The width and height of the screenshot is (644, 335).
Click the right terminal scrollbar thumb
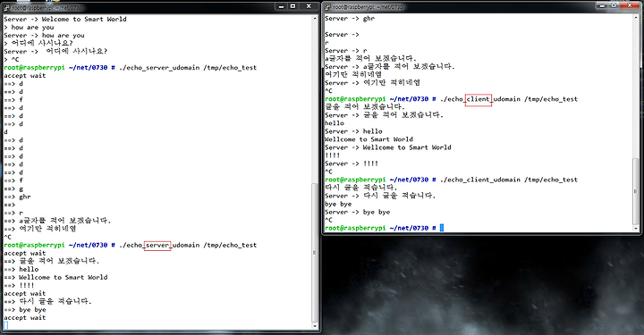tap(636, 190)
